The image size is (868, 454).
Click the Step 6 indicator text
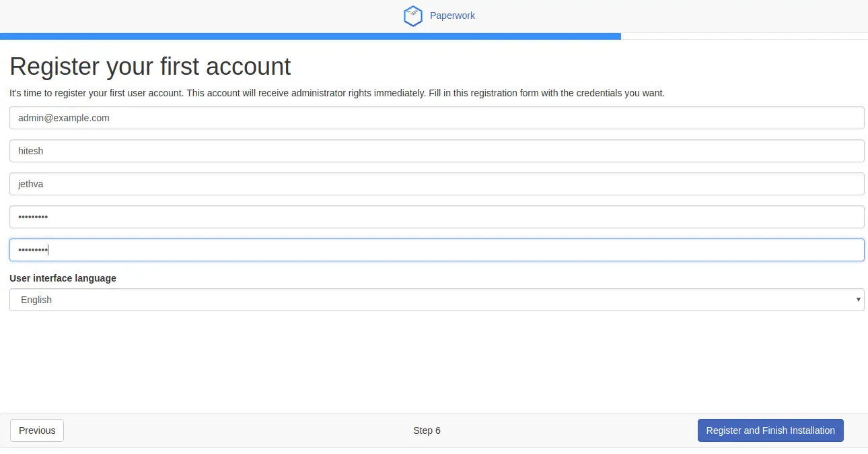pyautogui.click(x=427, y=430)
